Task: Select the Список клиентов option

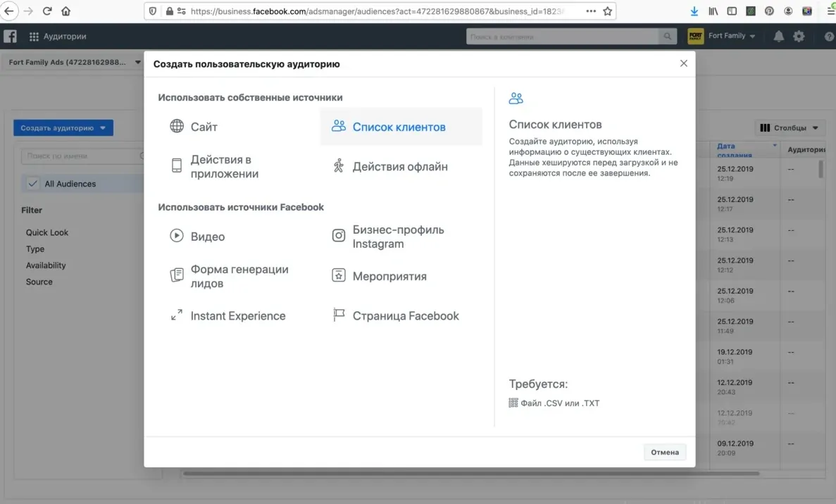Action: 399,127
